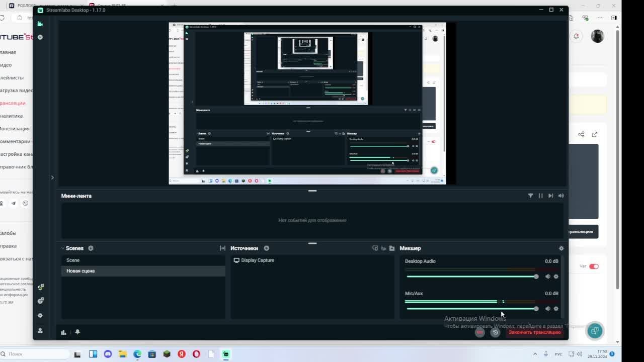
Task: Open Discord from the taskbar
Action: pos(107,354)
